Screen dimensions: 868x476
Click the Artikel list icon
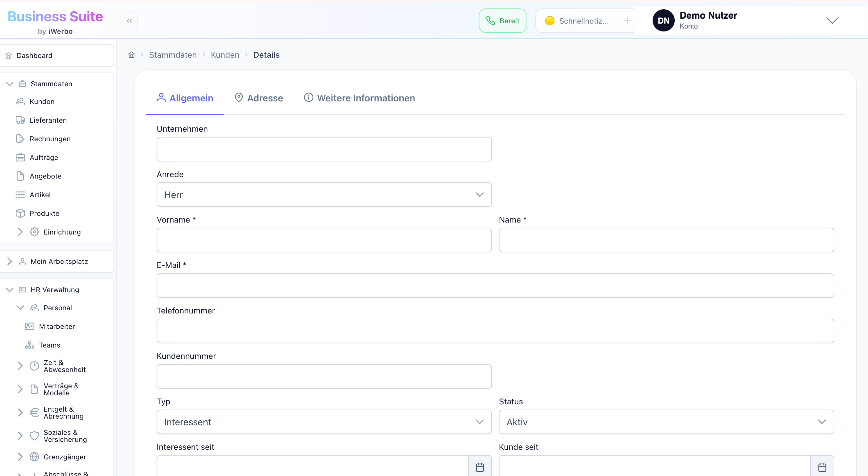[x=20, y=195]
